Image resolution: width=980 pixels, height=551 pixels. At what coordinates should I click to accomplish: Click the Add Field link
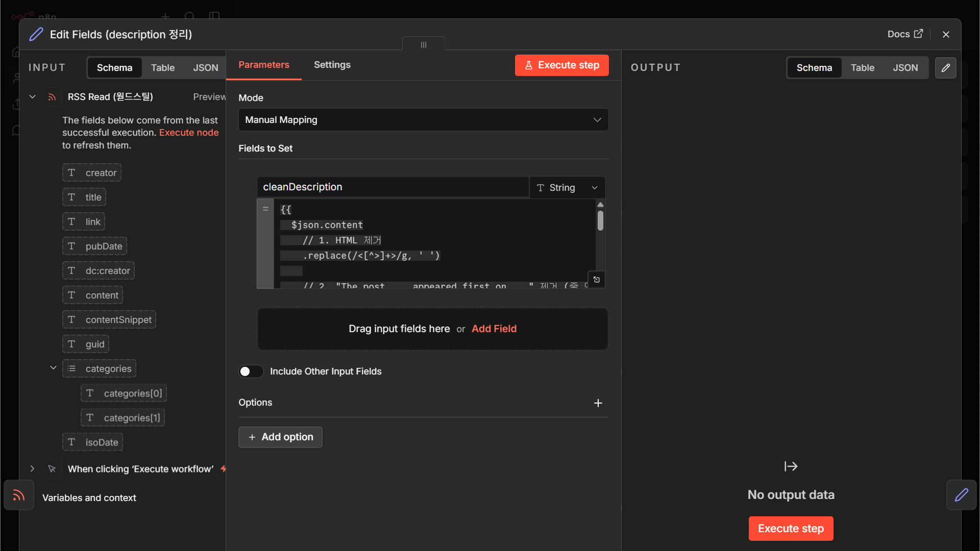click(x=494, y=329)
